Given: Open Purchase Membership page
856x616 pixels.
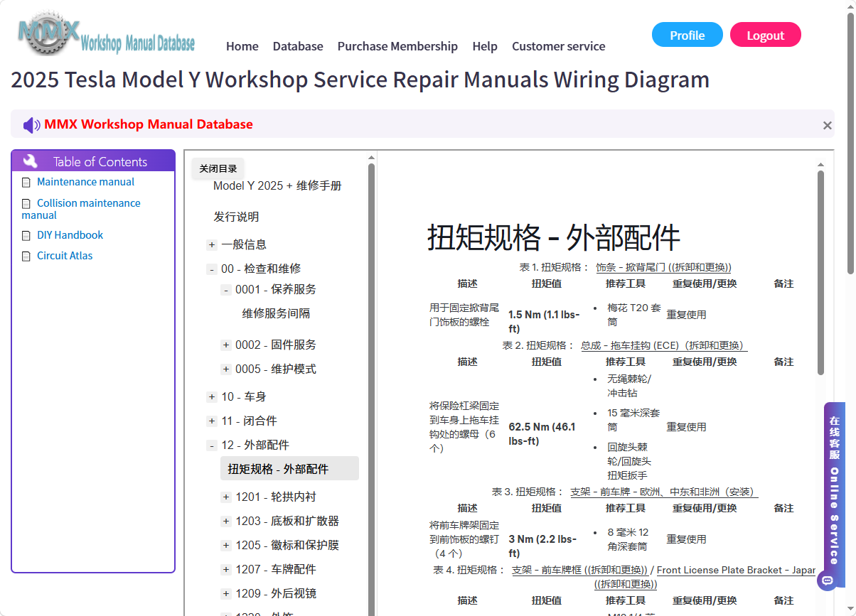Looking at the screenshot, I should [397, 46].
